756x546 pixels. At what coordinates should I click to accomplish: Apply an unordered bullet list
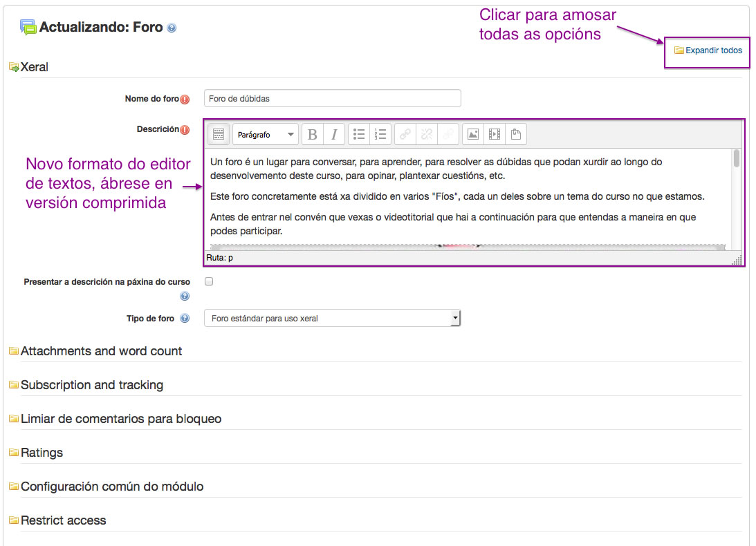coord(359,133)
